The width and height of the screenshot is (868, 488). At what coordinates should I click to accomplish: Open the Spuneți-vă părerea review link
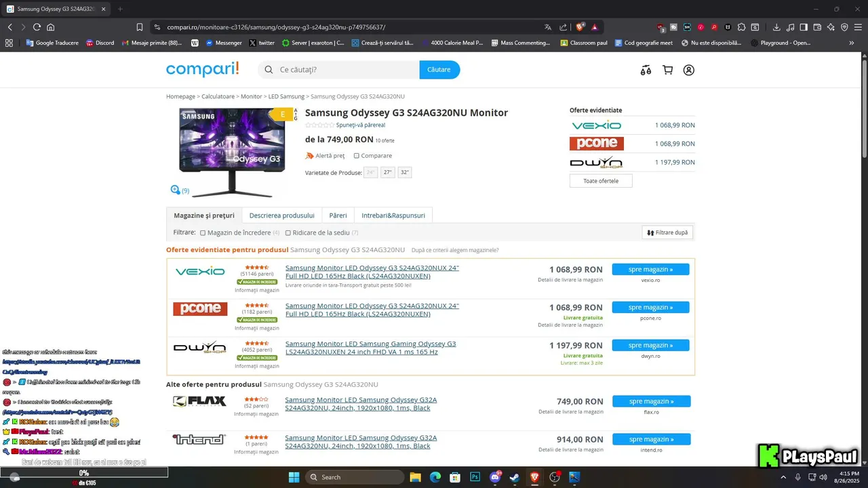[361, 125]
